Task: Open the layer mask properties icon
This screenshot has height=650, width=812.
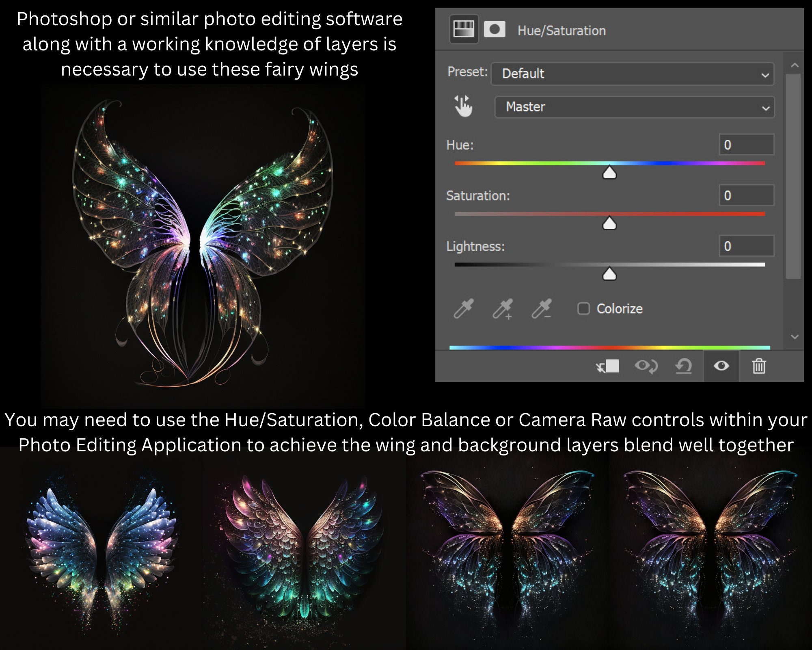Action: pyautogui.click(x=494, y=29)
